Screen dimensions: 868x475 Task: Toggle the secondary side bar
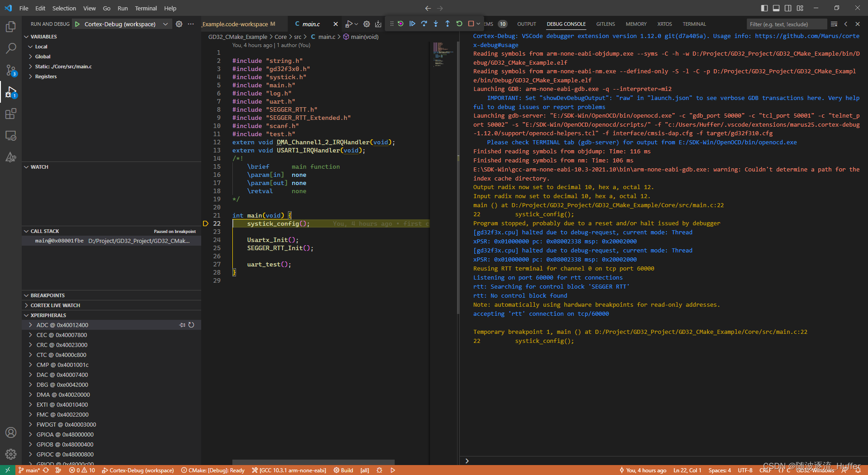pos(788,8)
